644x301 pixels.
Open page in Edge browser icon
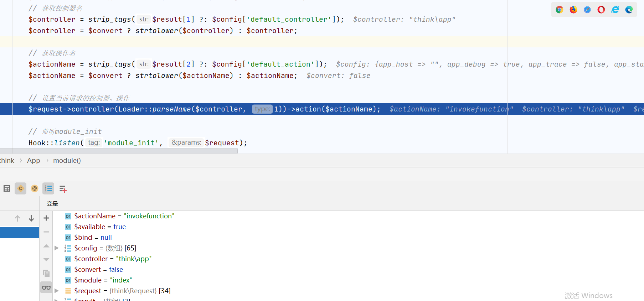click(629, 10)
